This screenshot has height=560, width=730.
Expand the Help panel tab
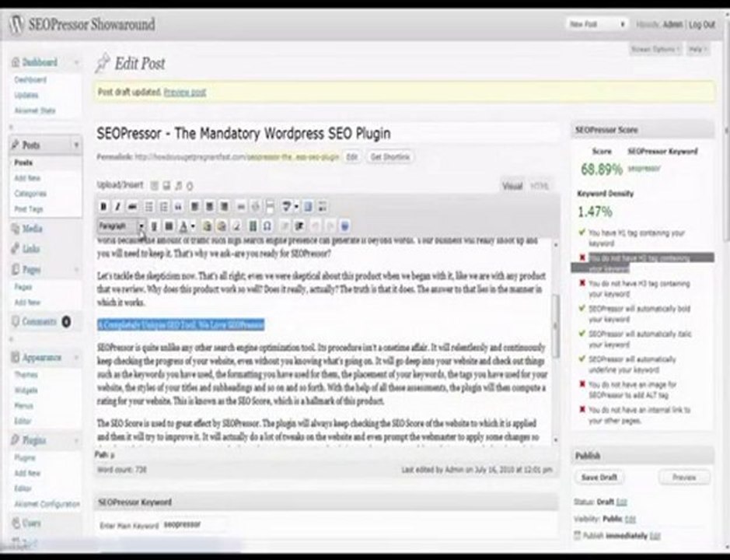(x=697, y=49)
